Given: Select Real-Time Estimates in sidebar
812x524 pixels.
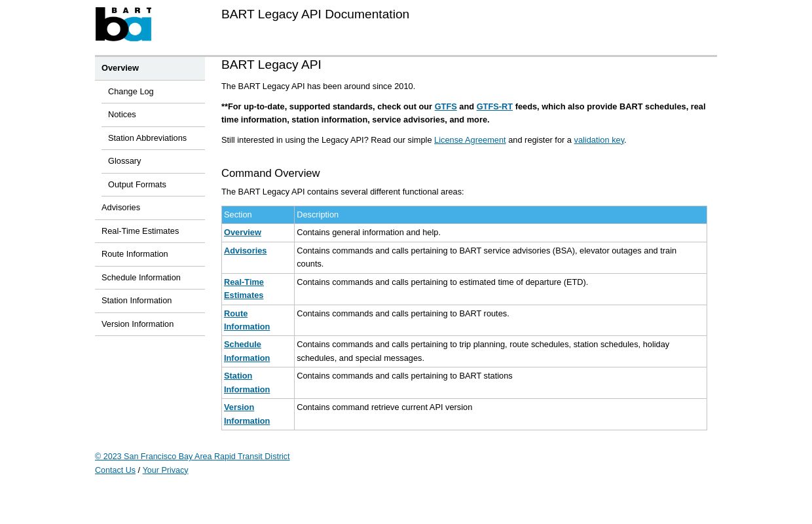Looking at the screenshot, I should [x=150, y=231].
